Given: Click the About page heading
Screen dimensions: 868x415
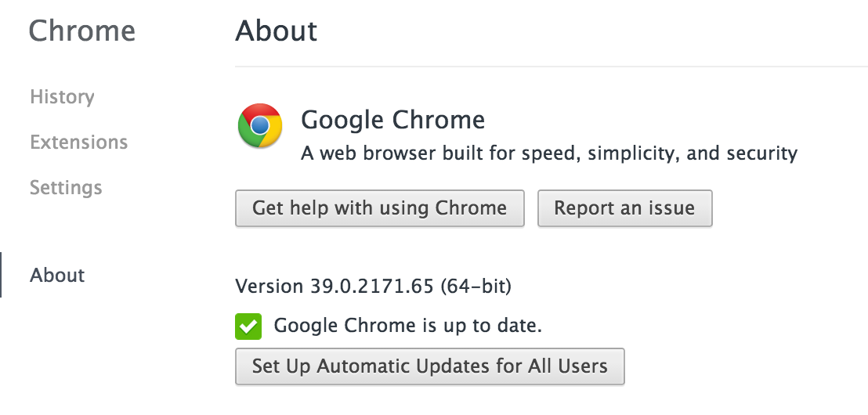Looking at the screenshot, I should click(x=276, y=31).
